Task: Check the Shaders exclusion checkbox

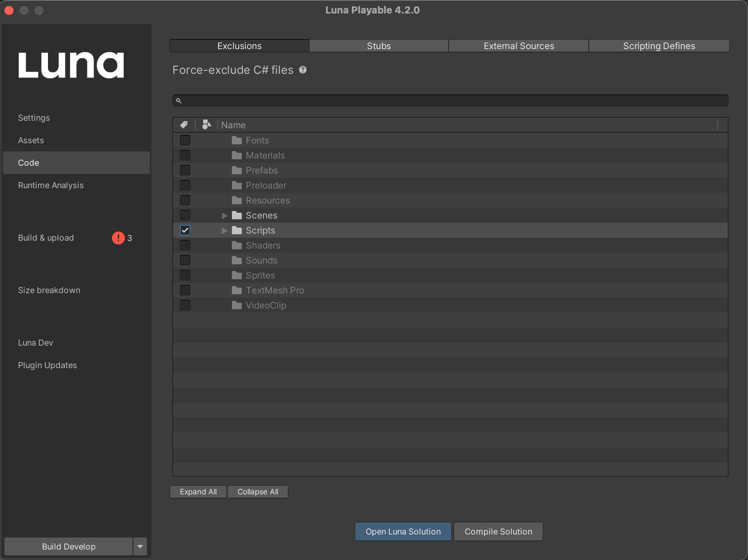Action: pos(185,245)
